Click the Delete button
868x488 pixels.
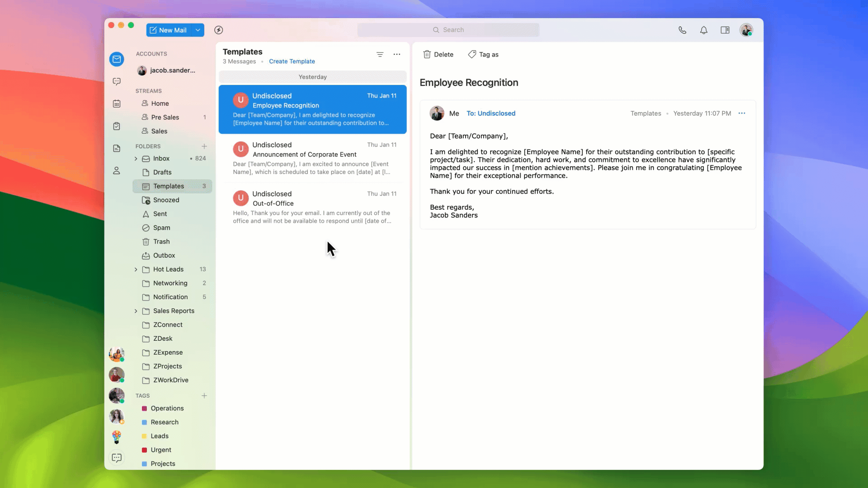(438, 54)
